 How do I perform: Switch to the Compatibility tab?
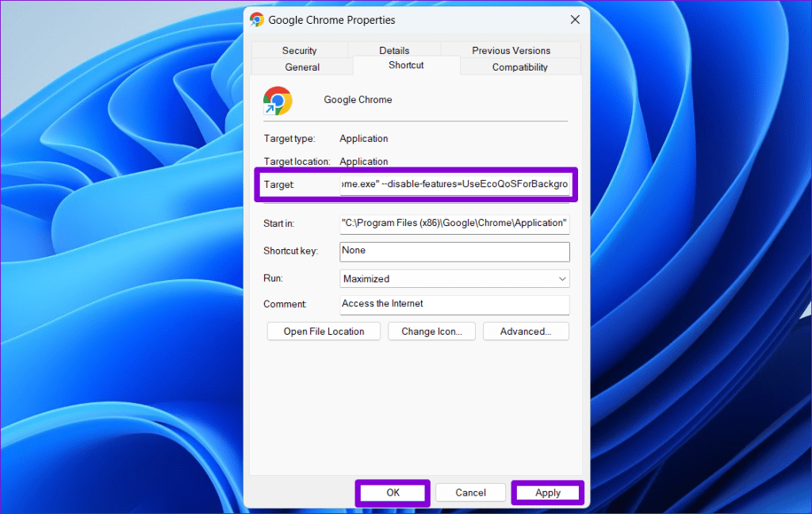pos(519,67)
